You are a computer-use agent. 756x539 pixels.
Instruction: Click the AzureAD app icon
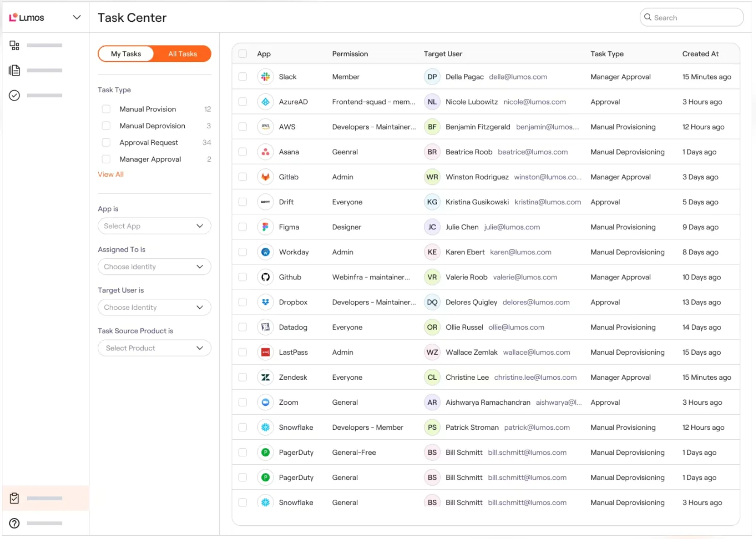pos(266,102)
